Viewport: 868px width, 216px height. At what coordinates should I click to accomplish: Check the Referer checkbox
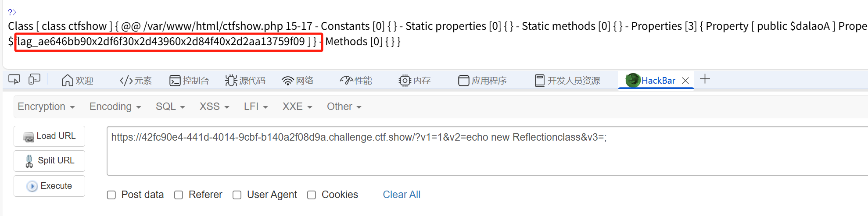click(x=179, y=195)
